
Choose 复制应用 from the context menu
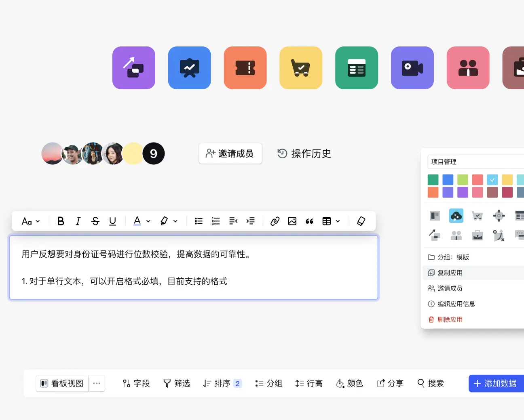tap(450, 273)
